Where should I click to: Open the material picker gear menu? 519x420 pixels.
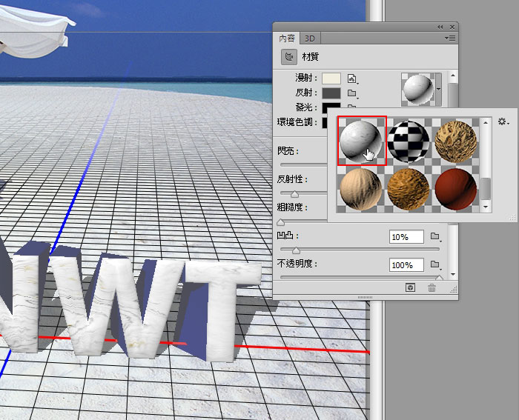tap(504, 121)
